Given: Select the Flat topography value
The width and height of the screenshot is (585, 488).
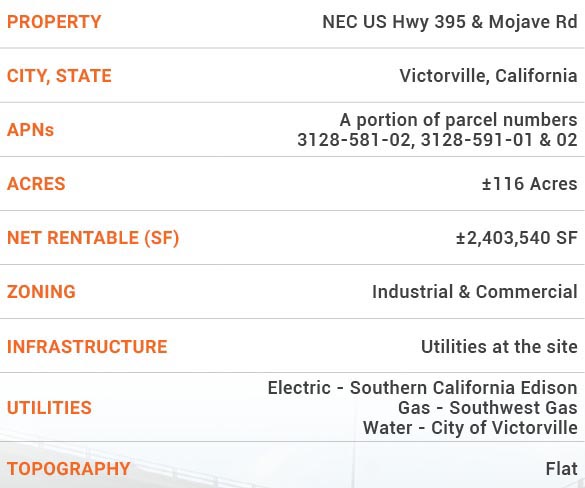Looking at the screenshot, I should point(561,469).
